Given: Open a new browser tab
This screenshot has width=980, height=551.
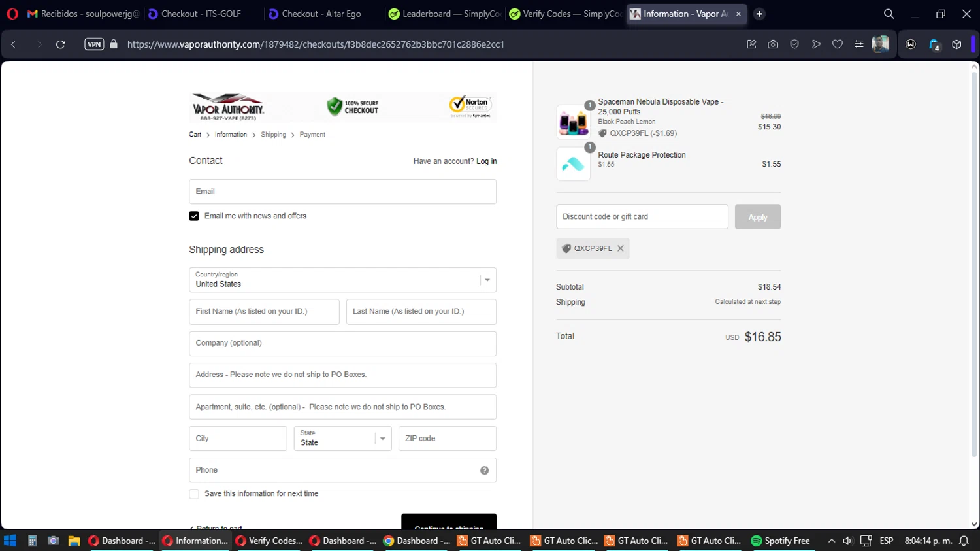Looking at the screenshot, I should click(x=759, y=14).
